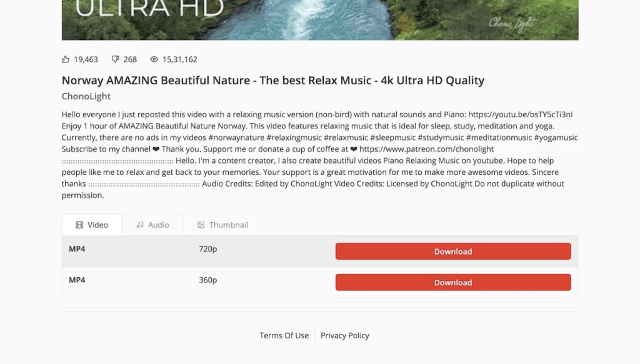Click the Norway nature video thumbnail image
640x364 pixels.
click(320, 20)
